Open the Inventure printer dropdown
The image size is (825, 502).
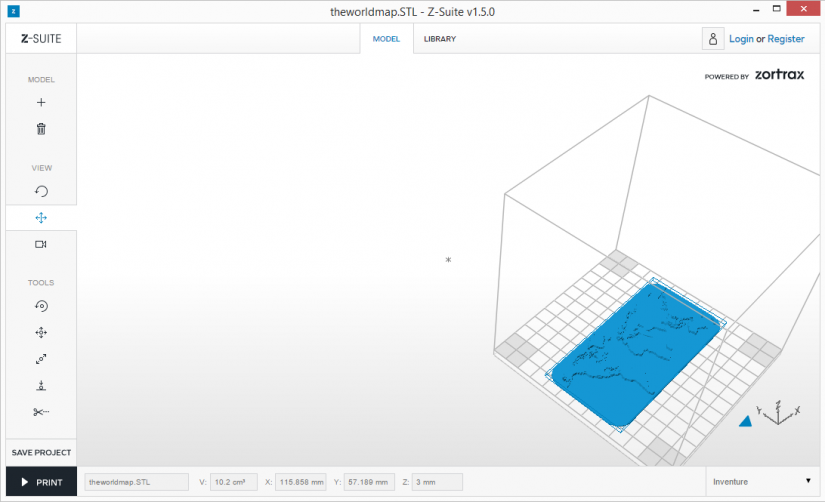point(762,481)
